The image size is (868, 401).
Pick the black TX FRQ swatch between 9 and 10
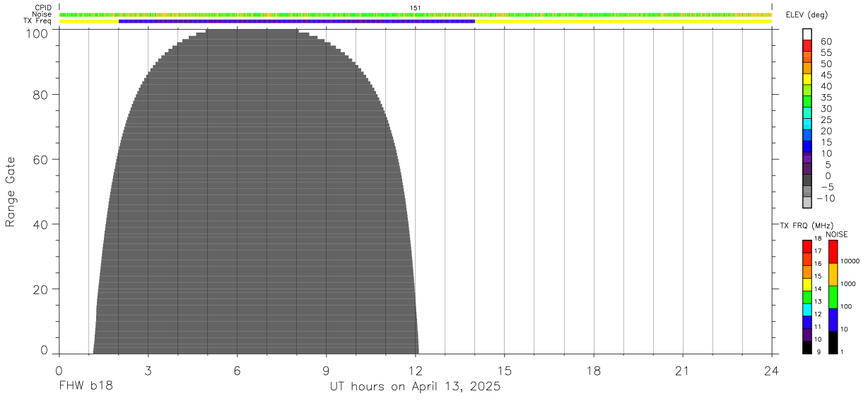point(807,347)
